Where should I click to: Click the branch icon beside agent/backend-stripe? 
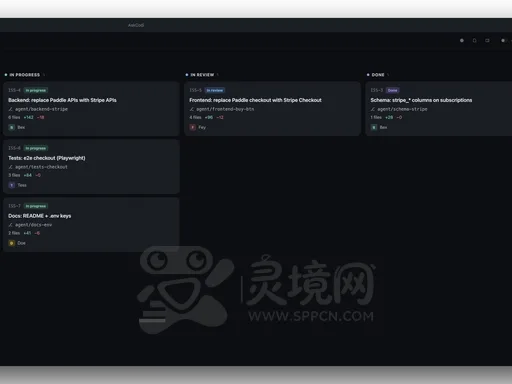(10, 109)
